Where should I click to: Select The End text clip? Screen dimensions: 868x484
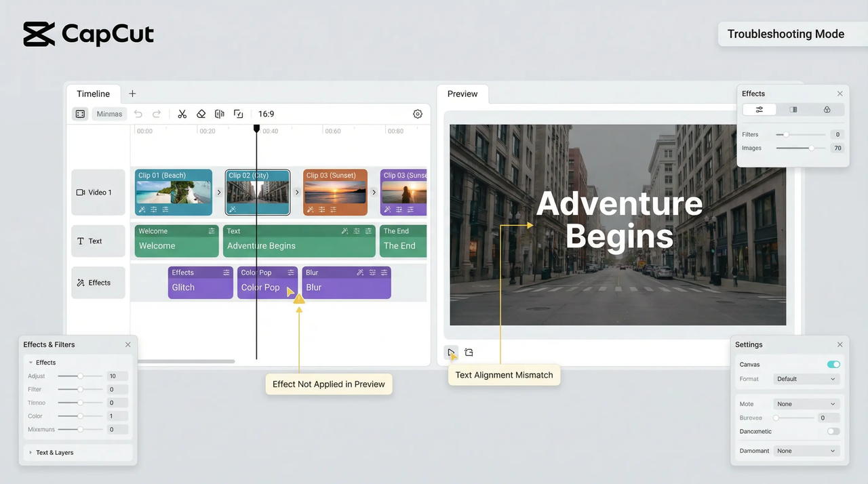pos(403,241)
